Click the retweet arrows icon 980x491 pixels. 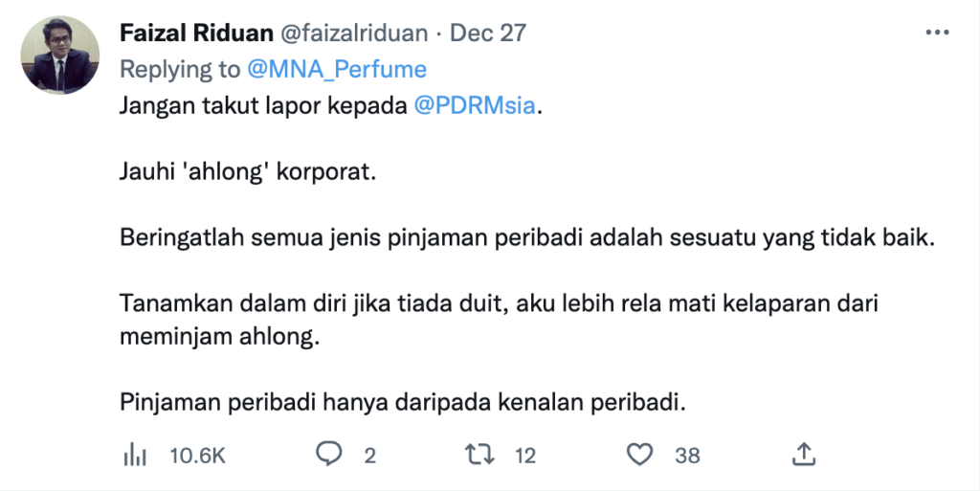pyautogui.click(x=479, y=455)
